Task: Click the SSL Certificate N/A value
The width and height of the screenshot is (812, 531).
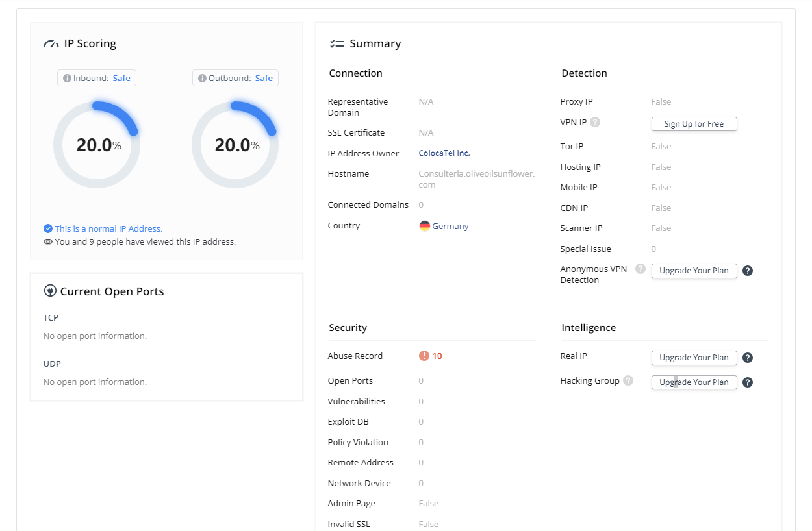Action: [x=426, y=132]
